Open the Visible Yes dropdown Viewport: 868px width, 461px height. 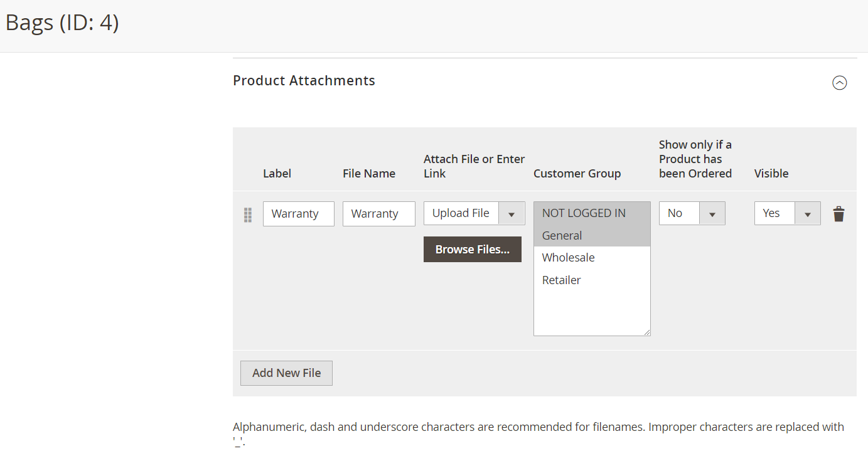click(x=808, y=213)
